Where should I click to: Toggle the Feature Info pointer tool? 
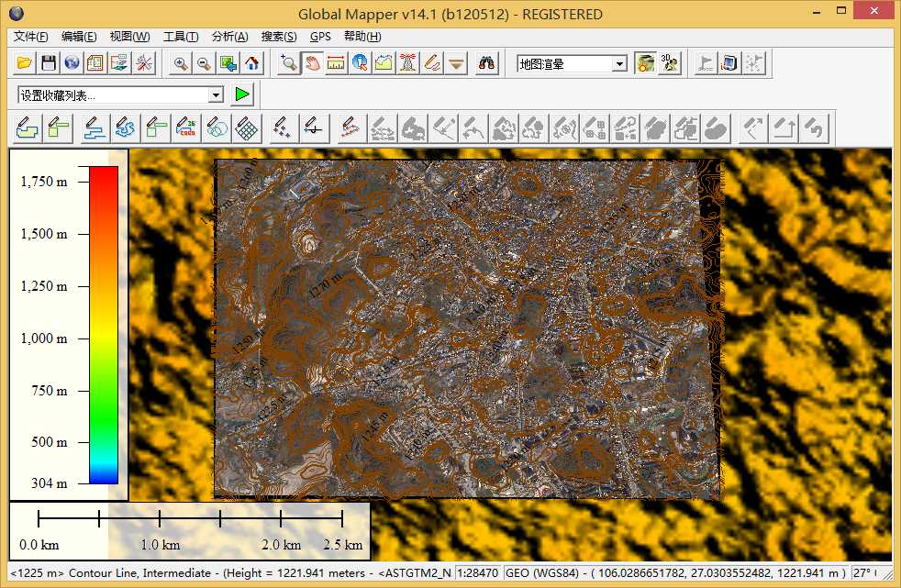[360, 63]
